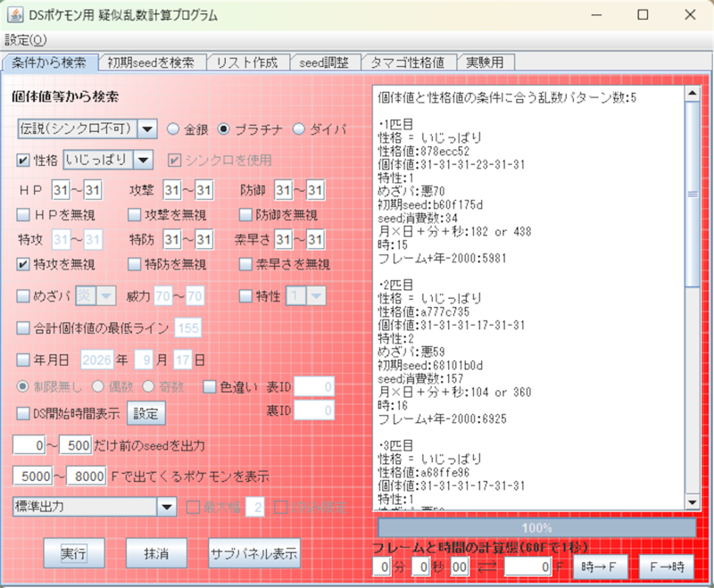The height and width of the screenshot is (588, 714).
Task: Select the ダイパ radio button
Action: (299, 129)
